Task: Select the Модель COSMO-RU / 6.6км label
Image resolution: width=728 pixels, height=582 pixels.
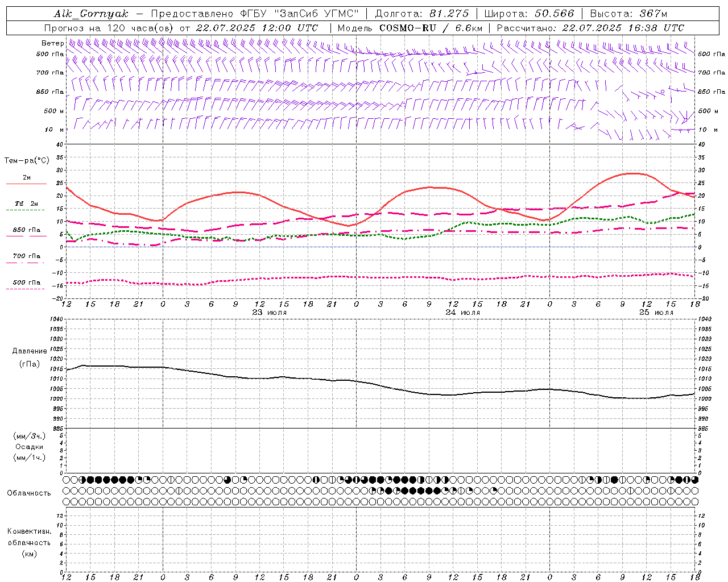Action: (409, 28)
